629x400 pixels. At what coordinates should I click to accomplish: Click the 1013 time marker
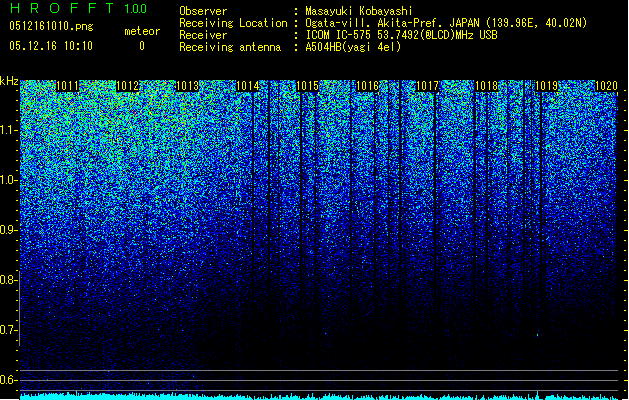[x=188, y=86]
